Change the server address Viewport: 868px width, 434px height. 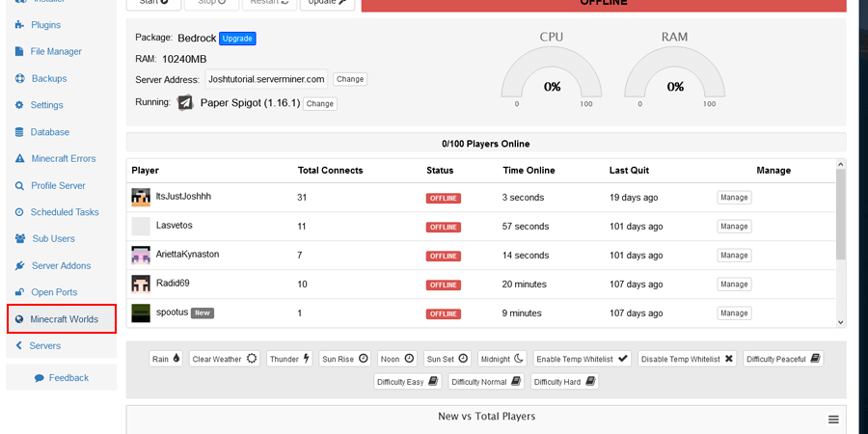[x=350, y=79]
